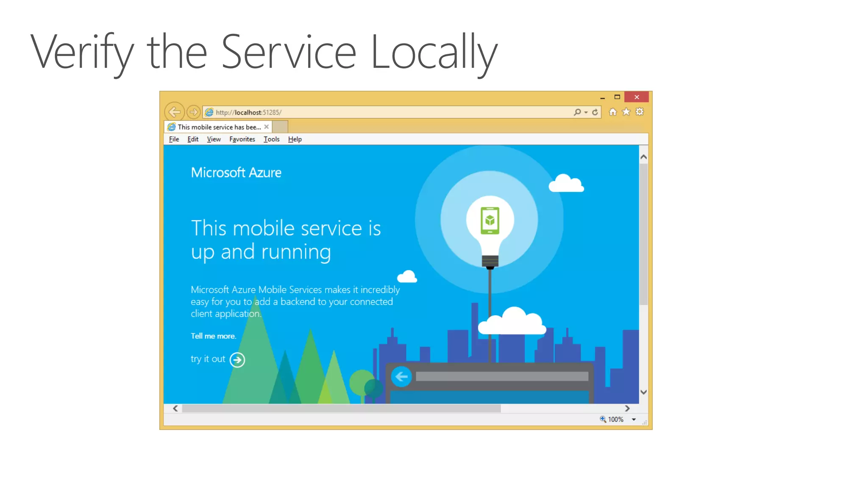The image size is (868, 488).
Task: Open the File menu
Action: [174, 139]
